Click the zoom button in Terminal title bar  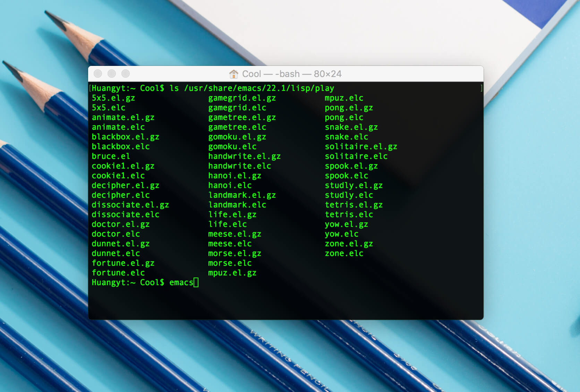126,74
